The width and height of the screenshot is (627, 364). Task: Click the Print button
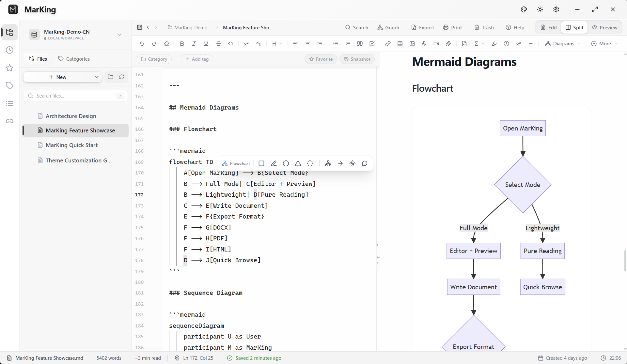[x=452, y=27]
